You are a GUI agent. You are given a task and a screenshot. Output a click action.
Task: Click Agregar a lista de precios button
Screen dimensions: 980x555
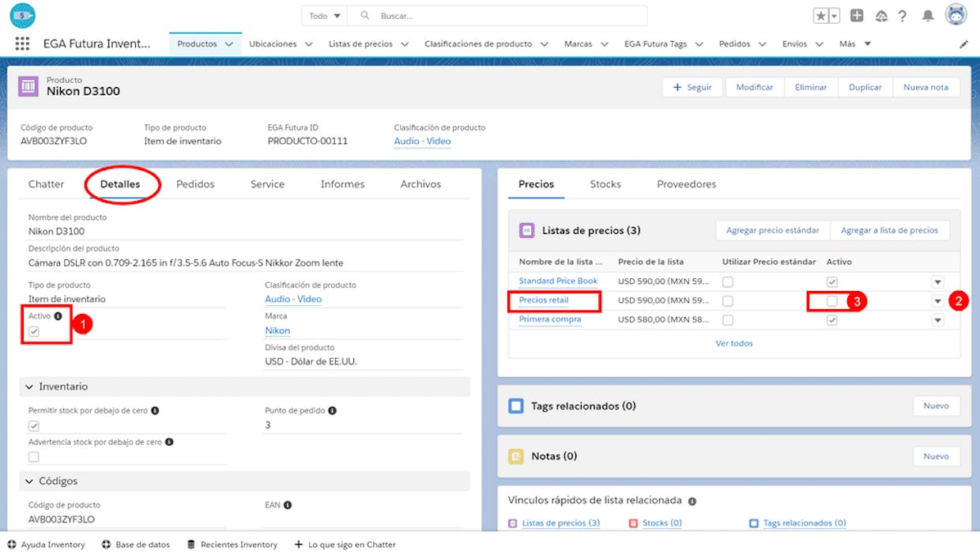pos(890,230)
